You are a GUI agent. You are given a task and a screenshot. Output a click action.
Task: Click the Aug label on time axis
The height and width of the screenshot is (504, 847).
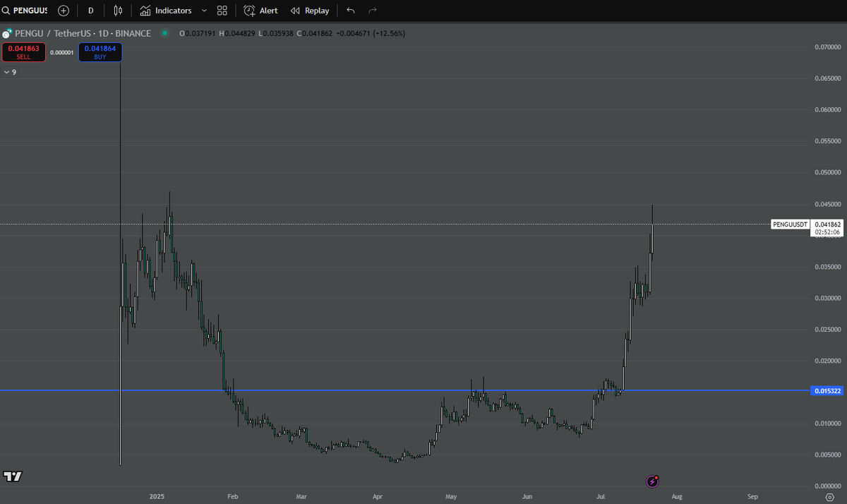(677, 497)
